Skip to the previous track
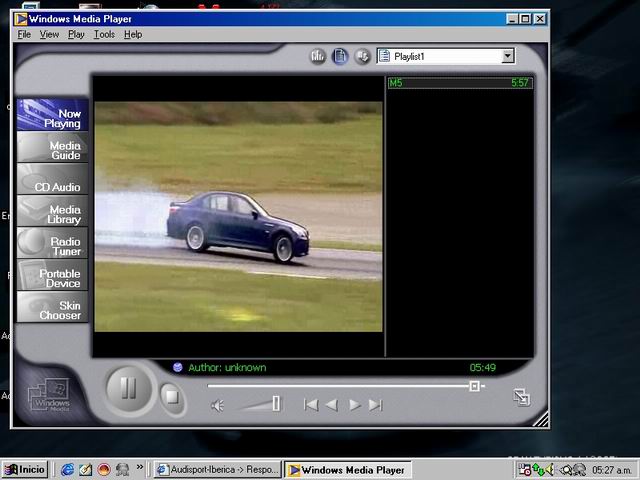This screenshot has width=640, height=480. 311,405
